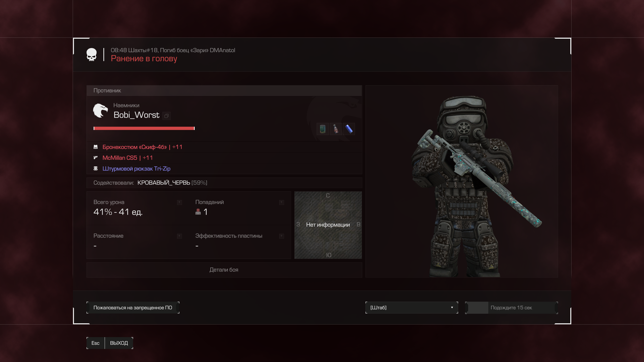
Task: Open the Бронекостюм «Скиф-4б» item link
Action: [142, 147]
